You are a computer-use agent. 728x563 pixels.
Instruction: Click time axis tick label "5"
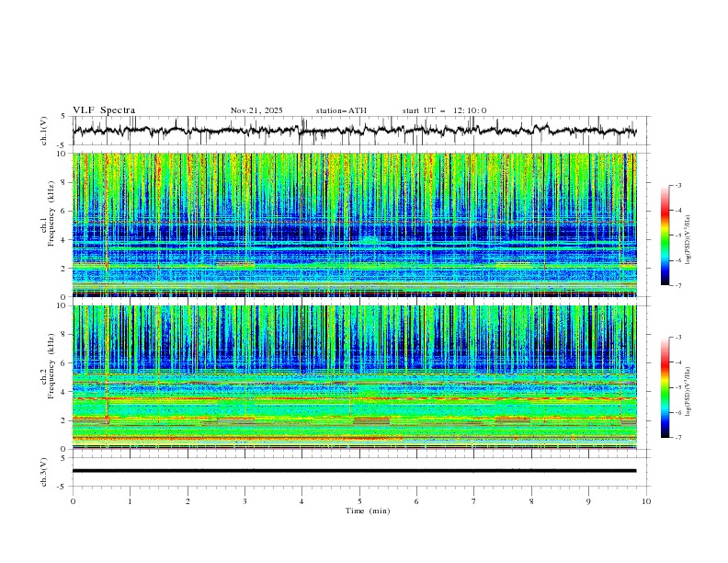[x=359, y=501]
